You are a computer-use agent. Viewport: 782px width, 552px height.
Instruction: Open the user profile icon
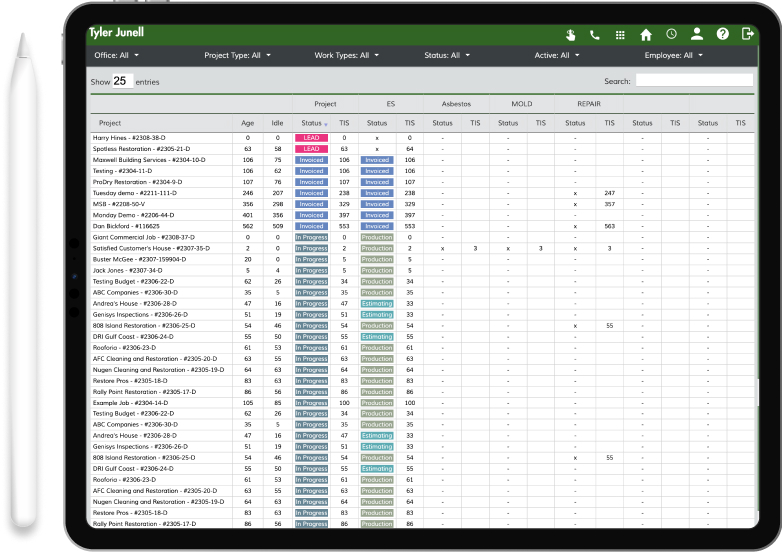pos(697,34)
